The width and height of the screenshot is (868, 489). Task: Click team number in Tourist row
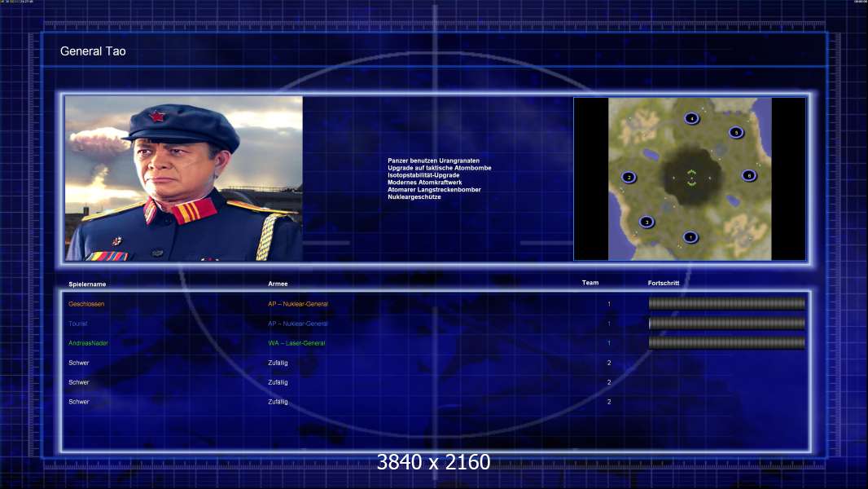(x=609, y=324)
